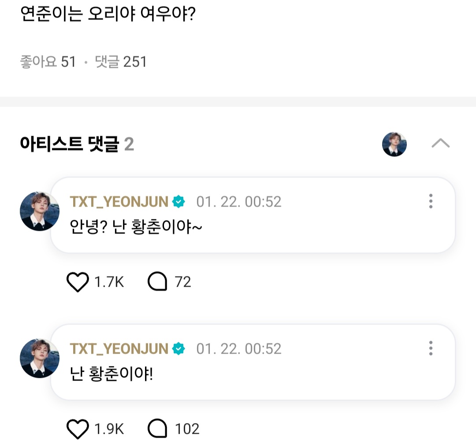This screenshot has height=448, width=476.
Task: Click verified badge on first TXT_YEONJUN comment
Action: pyautogui.click(x=178, y=202)
